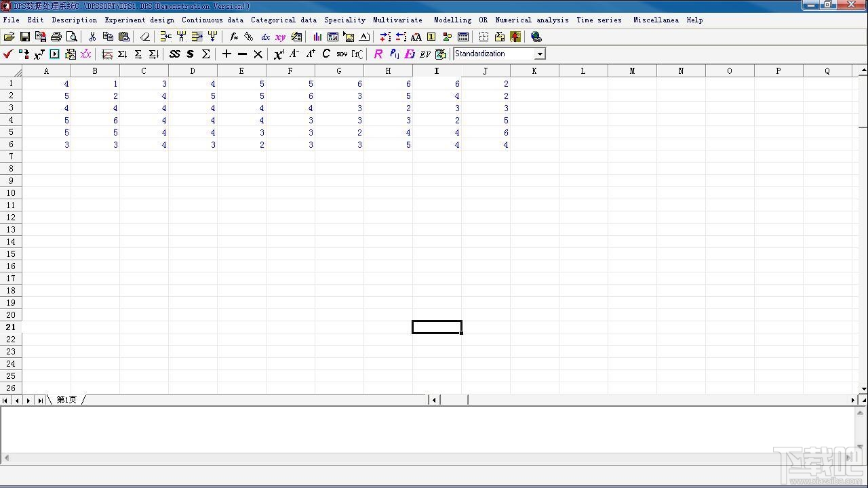Select row 6 header

11,144
